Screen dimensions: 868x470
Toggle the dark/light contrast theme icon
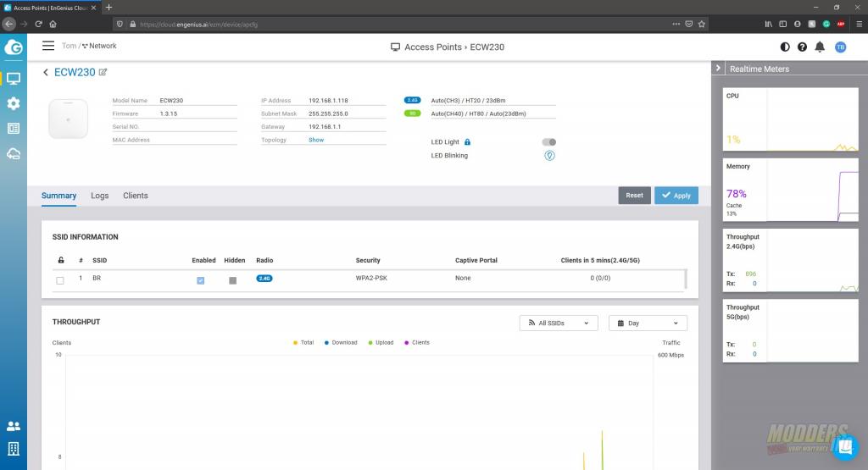point(785,47)
